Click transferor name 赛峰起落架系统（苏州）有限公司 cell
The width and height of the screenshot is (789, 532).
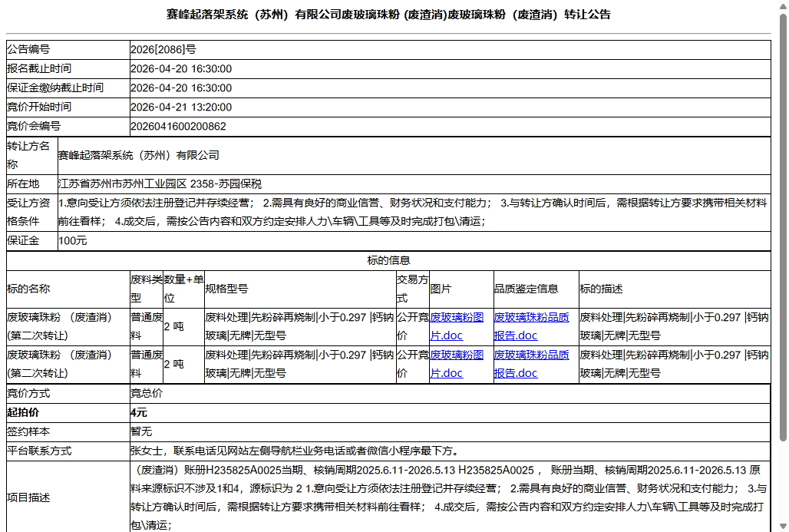click(x=414, y=156)
